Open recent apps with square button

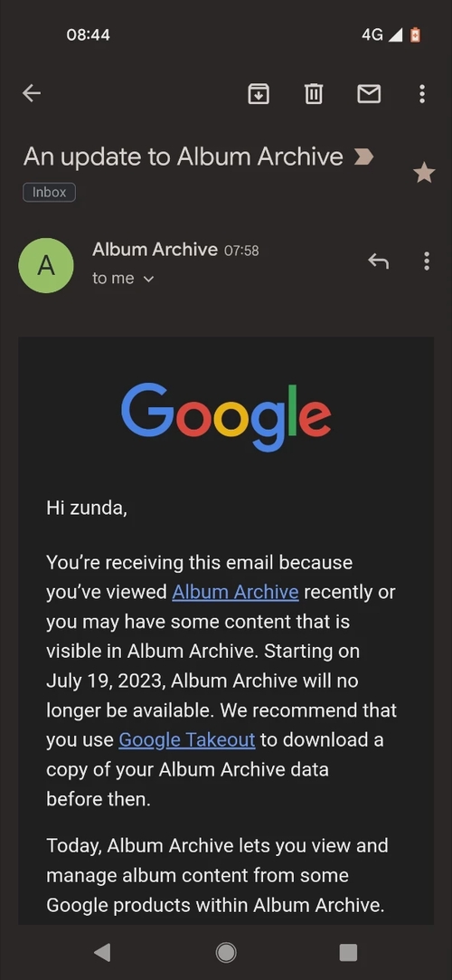348,952
